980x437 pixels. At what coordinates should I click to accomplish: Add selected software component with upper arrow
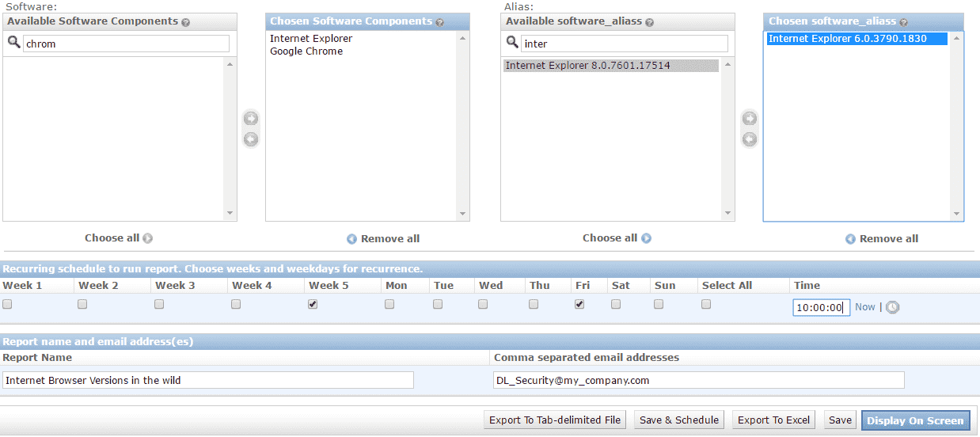251,119
